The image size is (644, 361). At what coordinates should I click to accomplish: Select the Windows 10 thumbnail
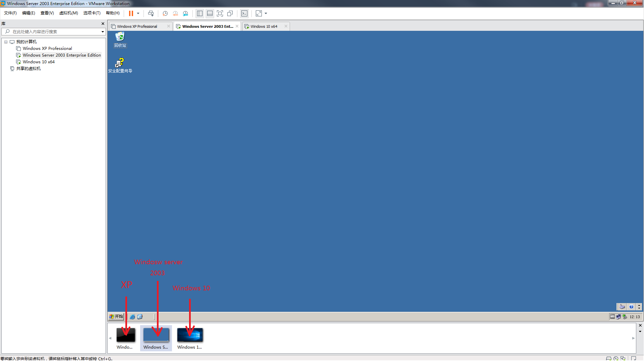pyautogui.click(x=190, y=338)
